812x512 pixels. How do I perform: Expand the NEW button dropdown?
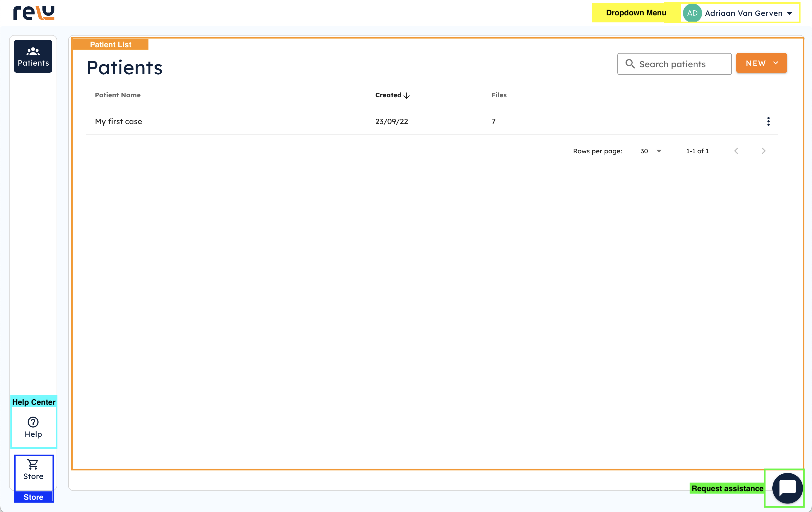775,63
